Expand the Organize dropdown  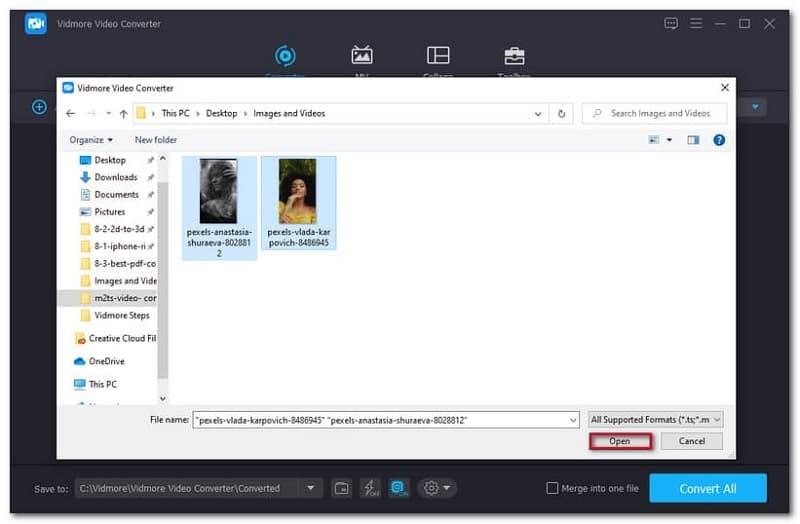tap(91, 140)
